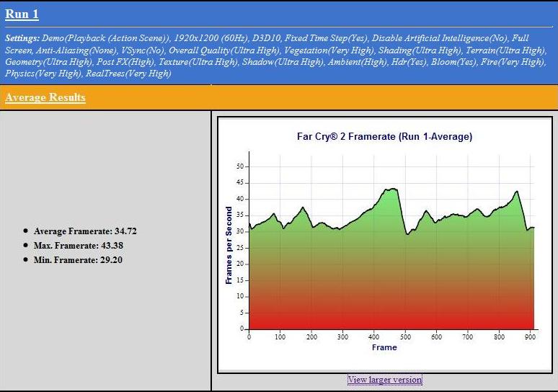Click the 300 tick on the x-axis
This screenshot has width=558, height=392.
[x=342, y=337]
